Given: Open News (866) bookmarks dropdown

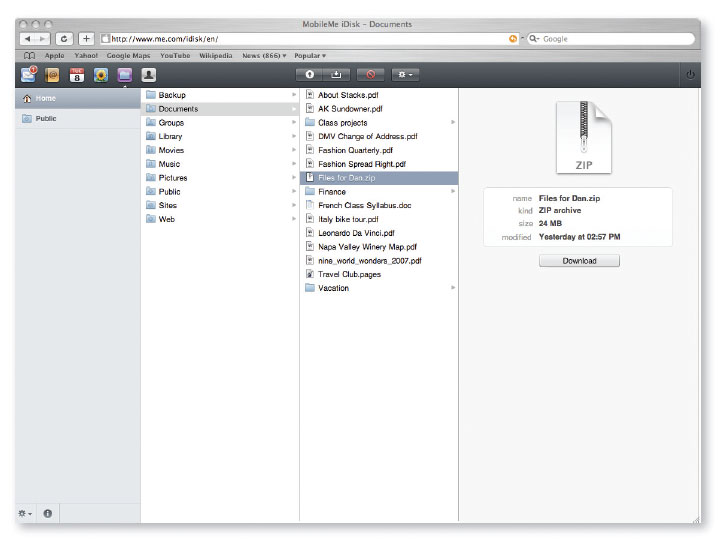Looking at the screenshot, I should [264, 56].
